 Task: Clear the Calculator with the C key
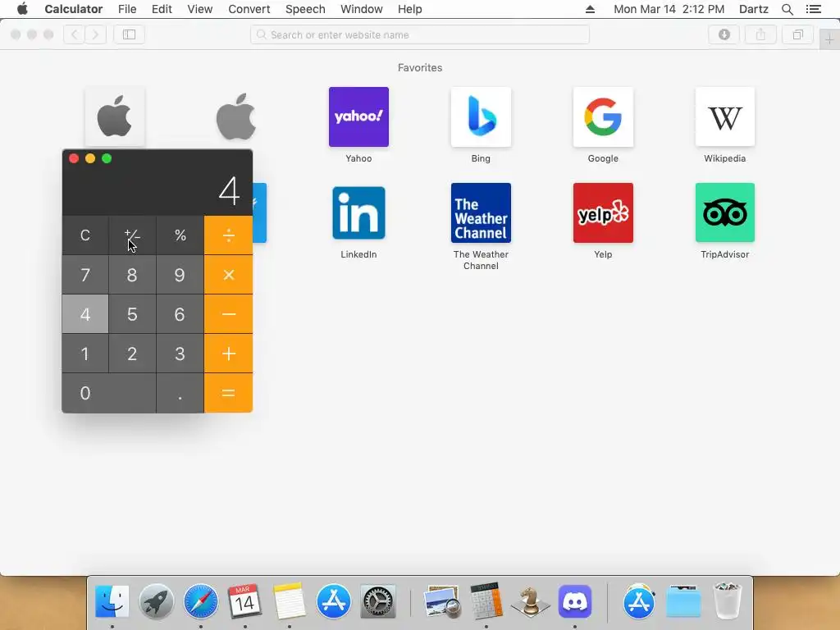pos(85,235)
